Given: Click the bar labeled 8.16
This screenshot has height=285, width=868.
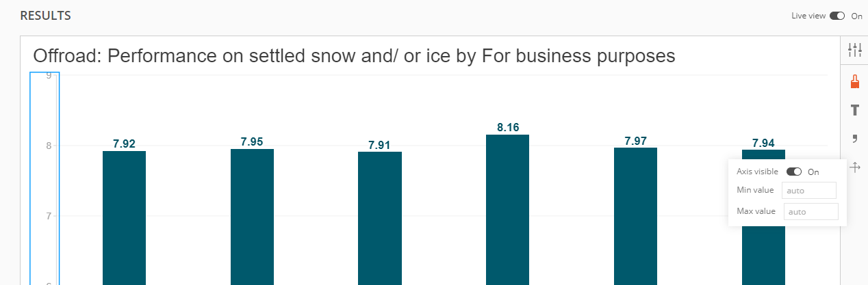Looking at the screenshot, I should point(507,210).
